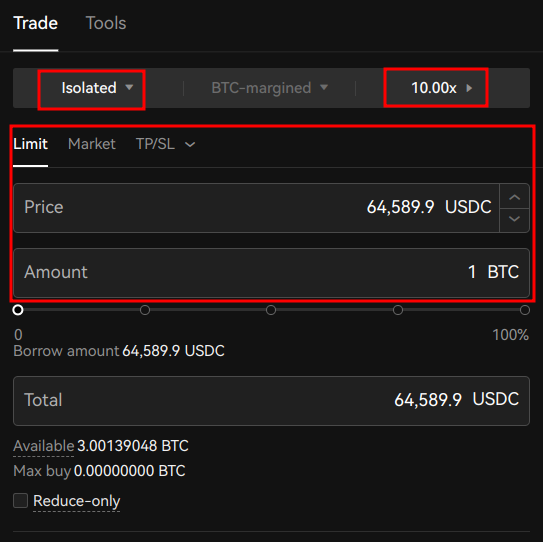Set amount slider to 100% marker
Image resolution: width=543 pixels, height=542 pixels.
pyautogui.click(x=525, y=310)
